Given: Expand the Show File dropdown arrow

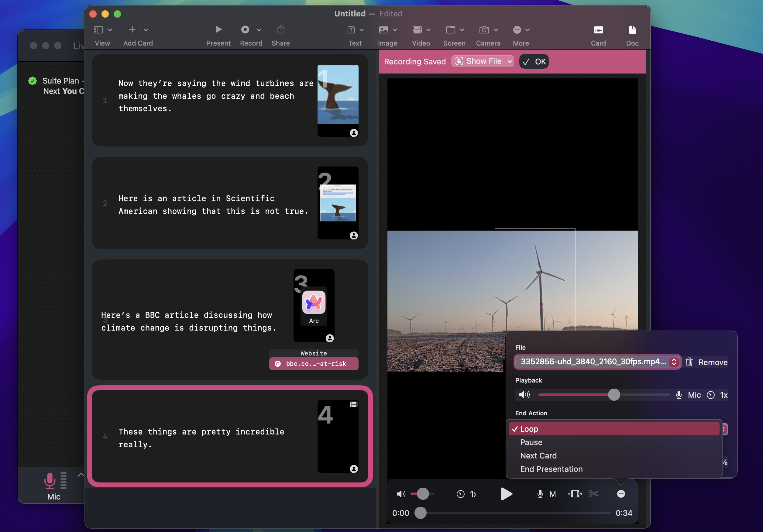Looking at the screenshot, I should coord(510,61).
